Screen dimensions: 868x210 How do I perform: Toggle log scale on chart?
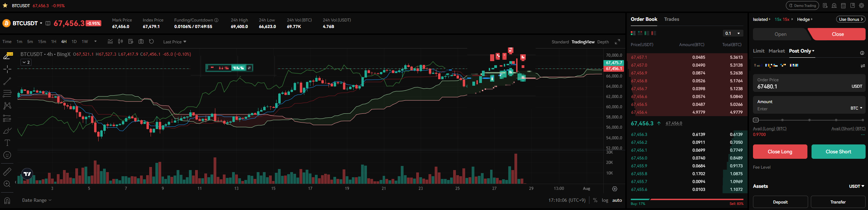[x=605, y=200]
